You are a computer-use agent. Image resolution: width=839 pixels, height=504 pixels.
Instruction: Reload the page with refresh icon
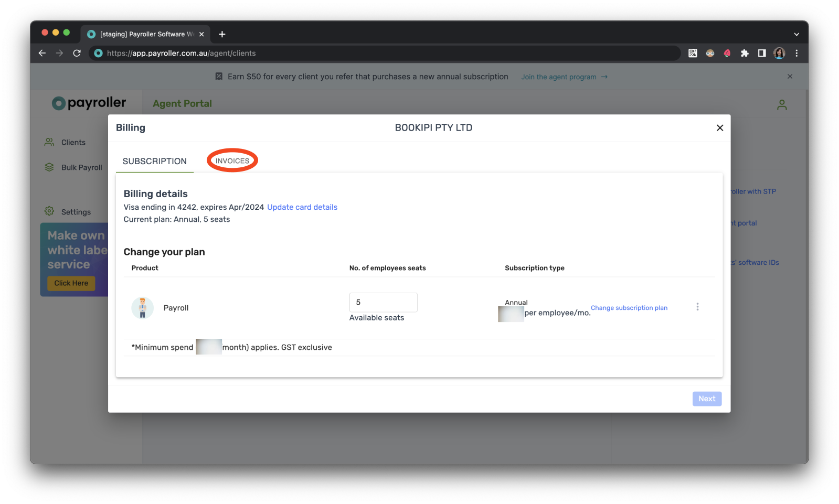77,53
